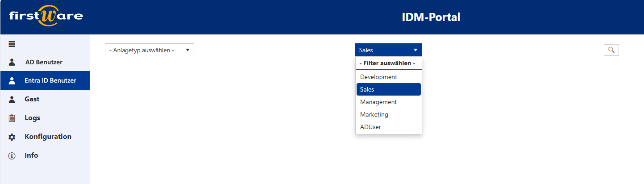Screen dimensions: 644x184
Task: Click the Konfiguration gear icon
Action: point(12,137)
